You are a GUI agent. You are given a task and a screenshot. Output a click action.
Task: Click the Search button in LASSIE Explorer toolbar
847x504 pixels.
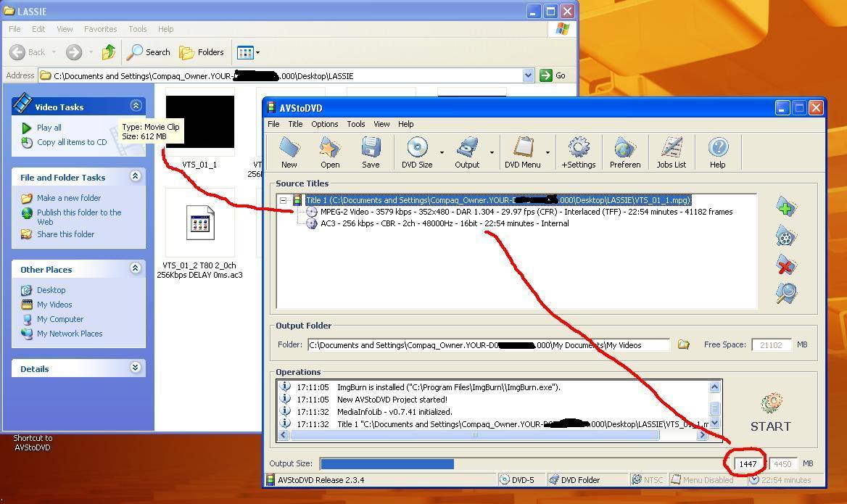(149, 52)
